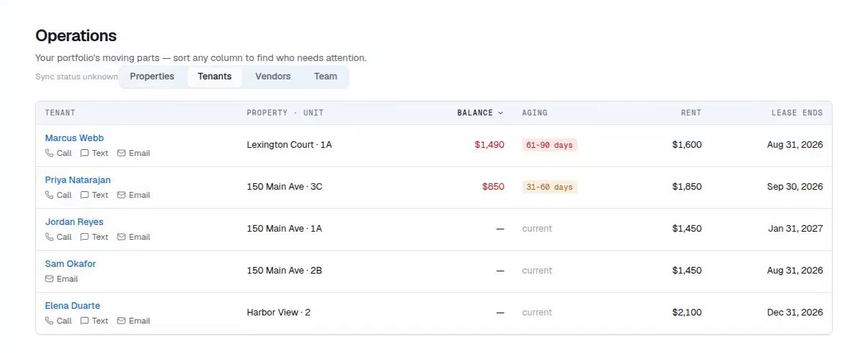Email Priya Natarajan with envelope icon
The image size is (868, 353).
(x=133, y=196)
